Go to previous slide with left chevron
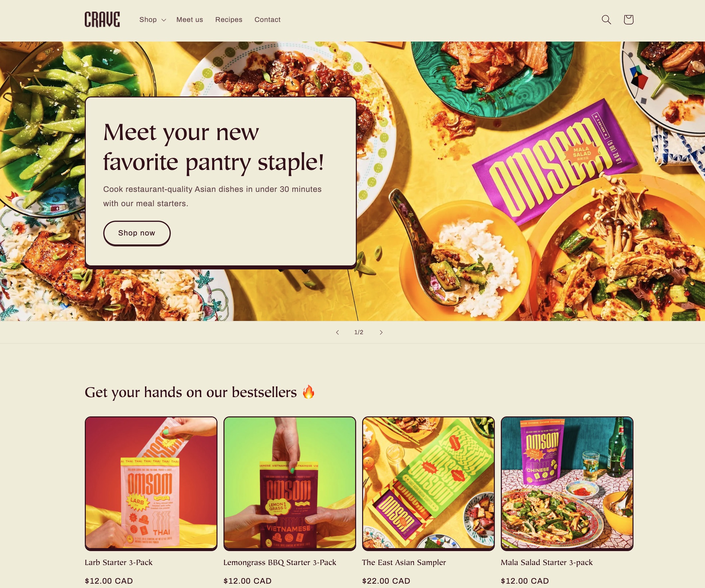705x588 pixels. (x=338, y=332)
